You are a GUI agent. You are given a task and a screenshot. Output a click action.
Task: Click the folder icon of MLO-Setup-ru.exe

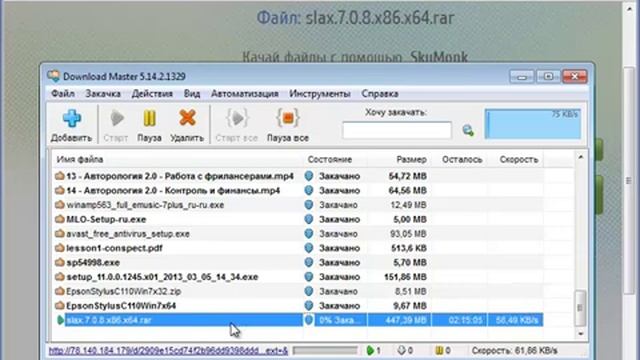tap(60, 219)
